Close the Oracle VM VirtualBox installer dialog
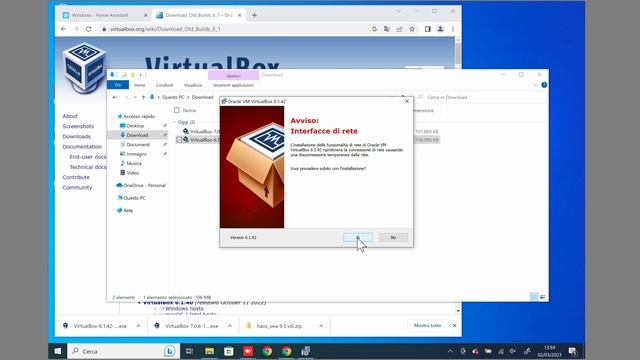The width and height of the screenshot is (640, 360). coord(407,101)
